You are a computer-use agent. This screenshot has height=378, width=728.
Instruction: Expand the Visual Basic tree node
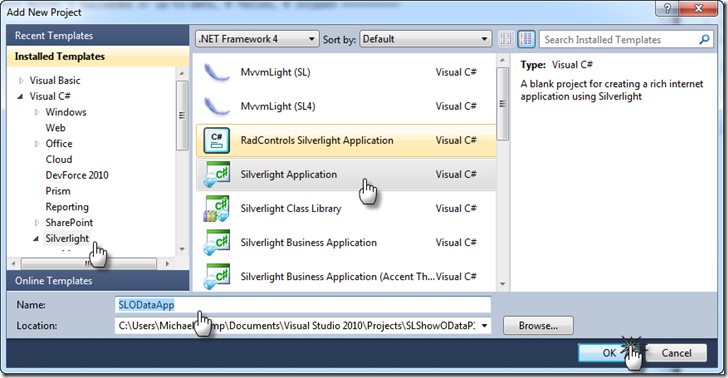click(x=21, y=81)
